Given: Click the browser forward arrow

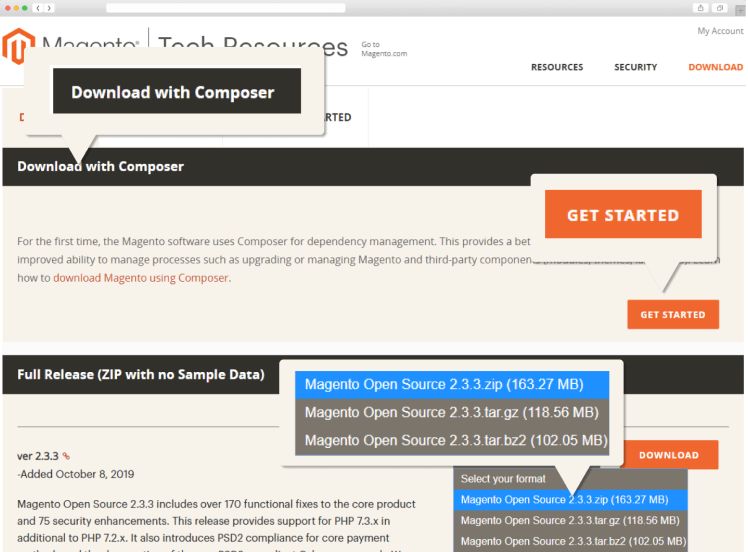Looking at the screenshot, I should pos(49,8).
